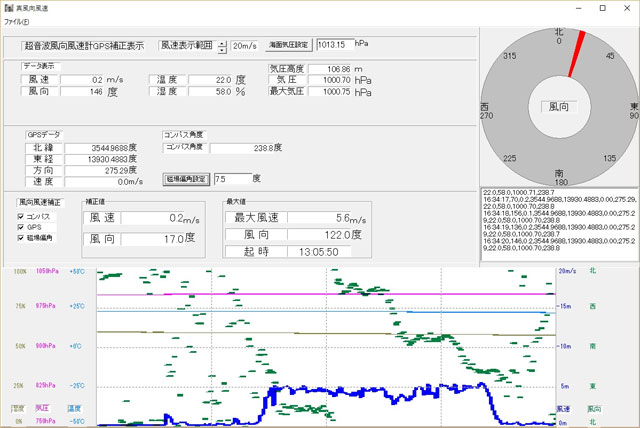The height and width of the screenshot is (428, 640).
Task: Click inside the data log text box
Action: click(x=558, y=220)
